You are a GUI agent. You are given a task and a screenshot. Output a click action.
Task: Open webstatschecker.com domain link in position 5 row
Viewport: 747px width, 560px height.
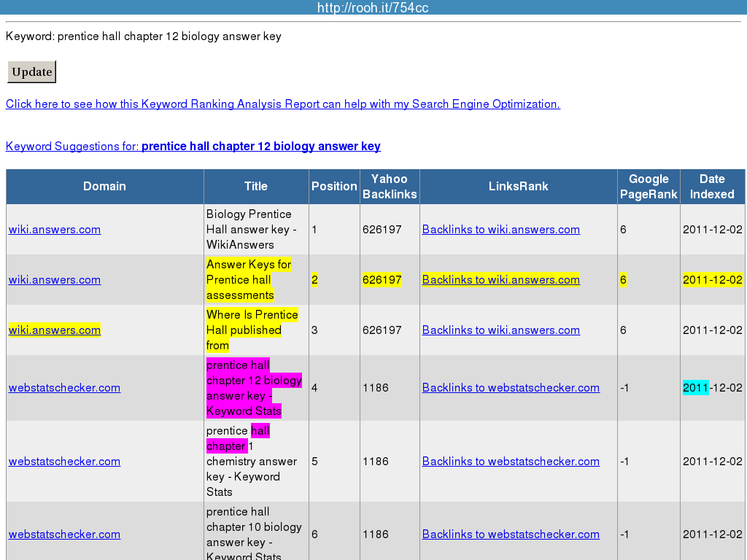point(64,462)
